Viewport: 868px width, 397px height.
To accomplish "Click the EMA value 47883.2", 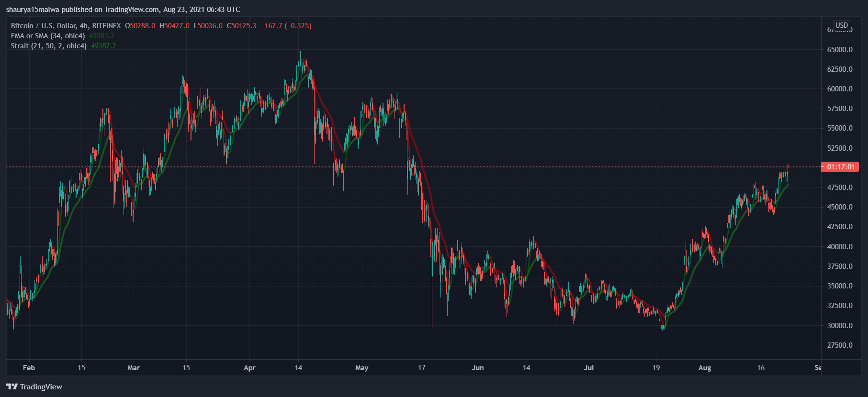I will point(102,36).
